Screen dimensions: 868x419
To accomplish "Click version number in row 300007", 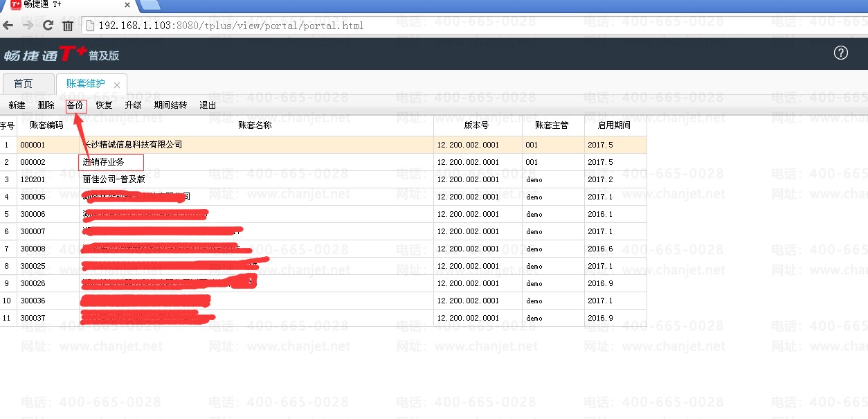I will tap(468, 231).
